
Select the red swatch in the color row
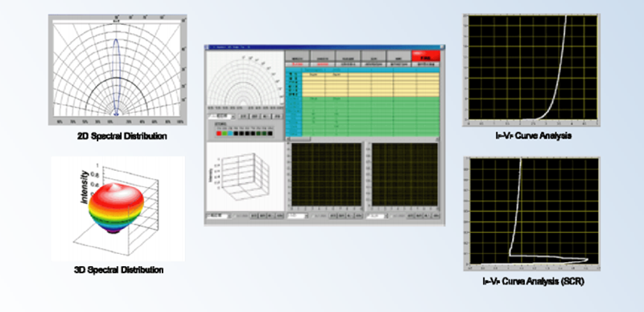pyautogui.click(x=218, y=133)
